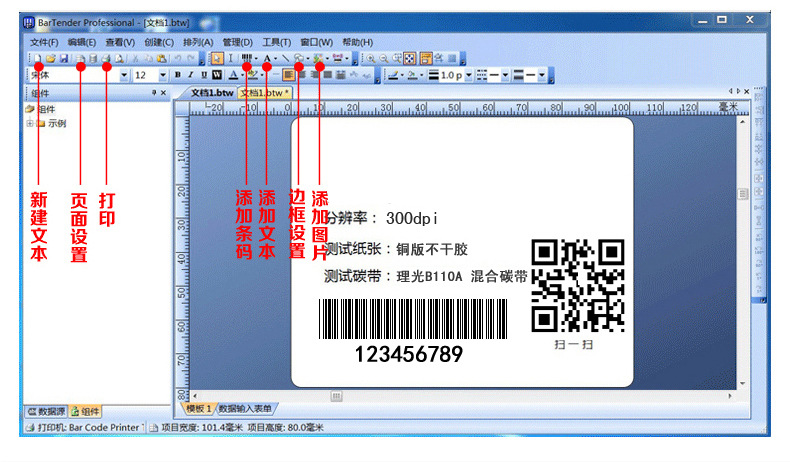Pick the line color pen swatch
The height and width of the screenshot is (462, 790).
pyautogui.click(x=393, y=75)
